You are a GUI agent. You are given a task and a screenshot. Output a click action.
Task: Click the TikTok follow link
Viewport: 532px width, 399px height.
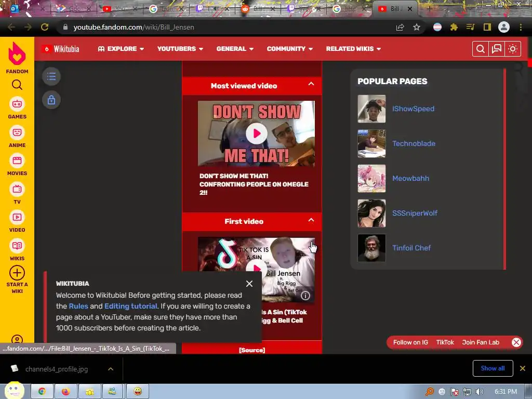(x=445, y=342)
